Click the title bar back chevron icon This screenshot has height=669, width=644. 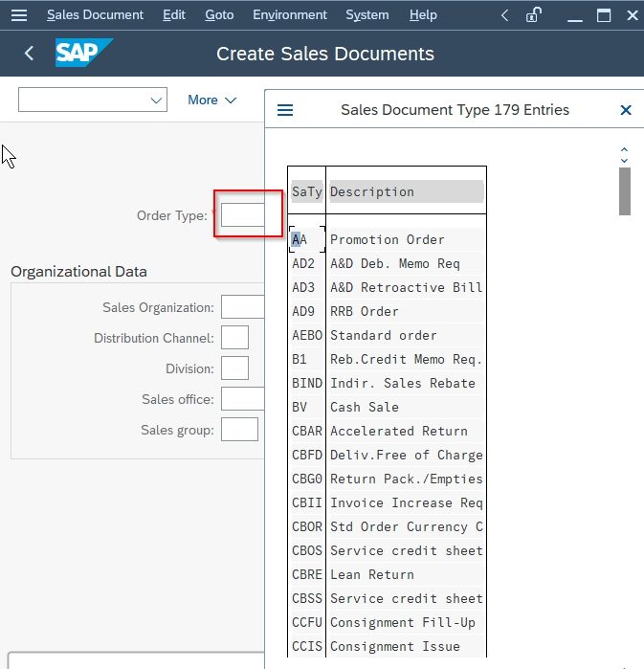coord(504,15)
